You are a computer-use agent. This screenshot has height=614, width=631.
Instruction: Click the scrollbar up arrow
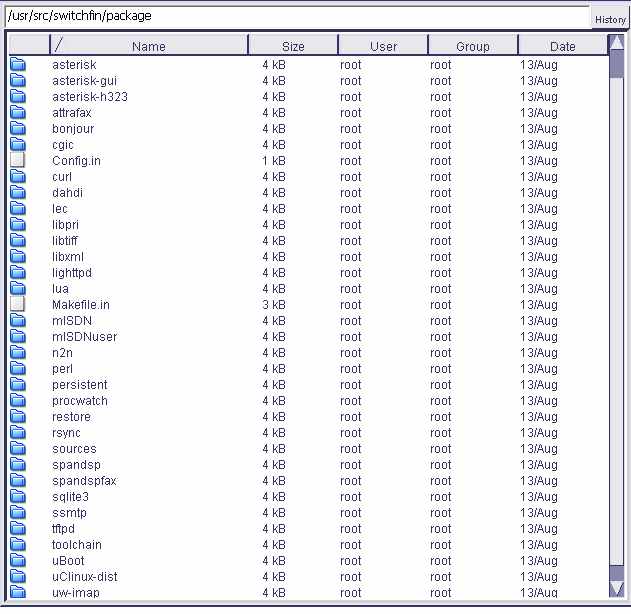point(617,42)
